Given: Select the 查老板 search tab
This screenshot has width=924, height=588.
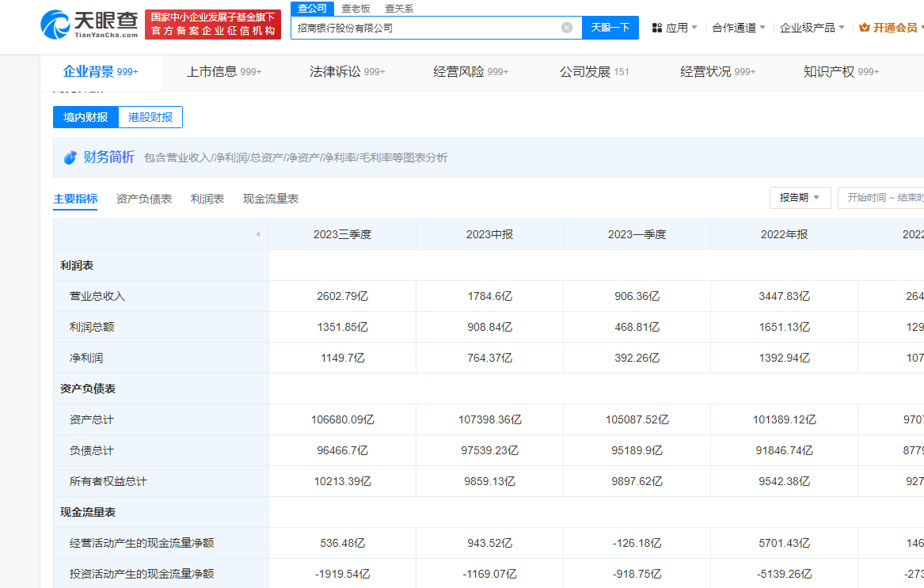Looking at the screenshot, I should [x=356, y=9].
